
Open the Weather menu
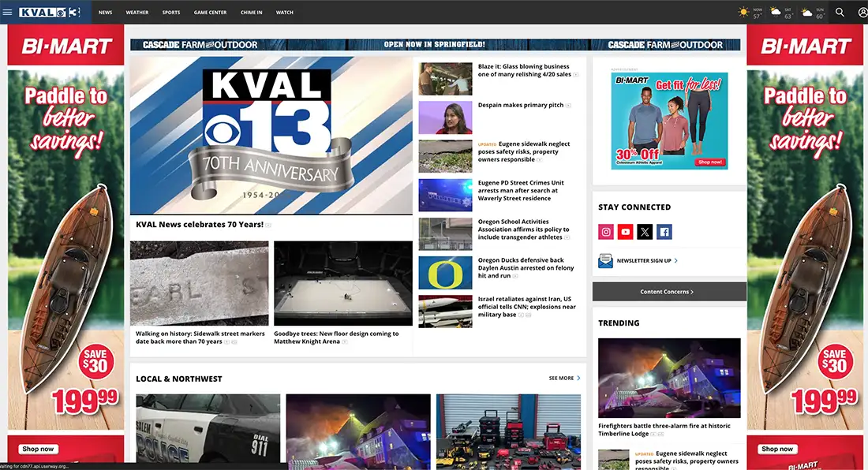tap(137, 12)
